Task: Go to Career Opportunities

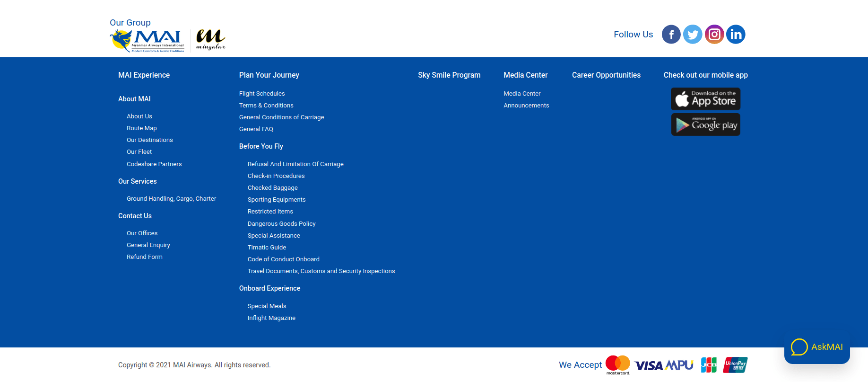Action: 606,75
